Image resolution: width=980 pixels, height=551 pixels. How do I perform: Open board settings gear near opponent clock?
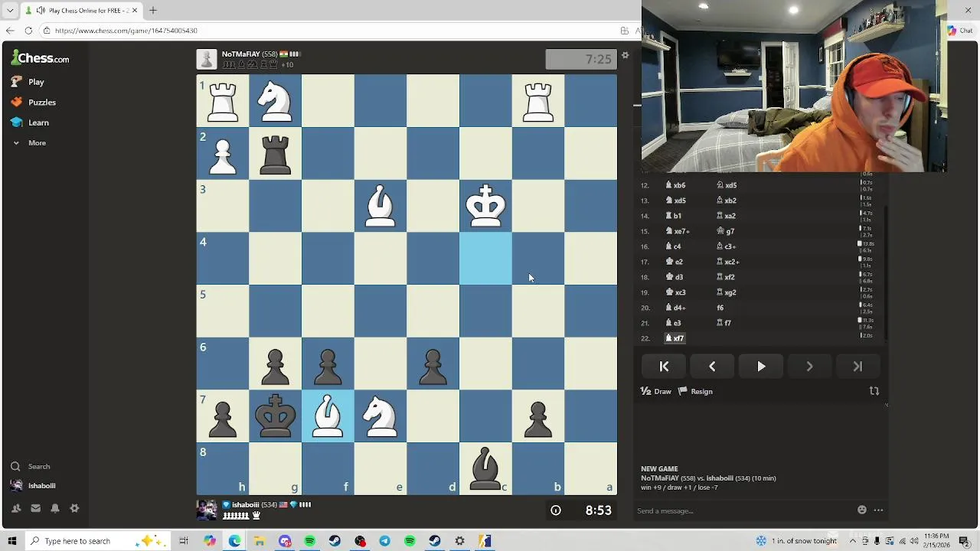(625, 55)
